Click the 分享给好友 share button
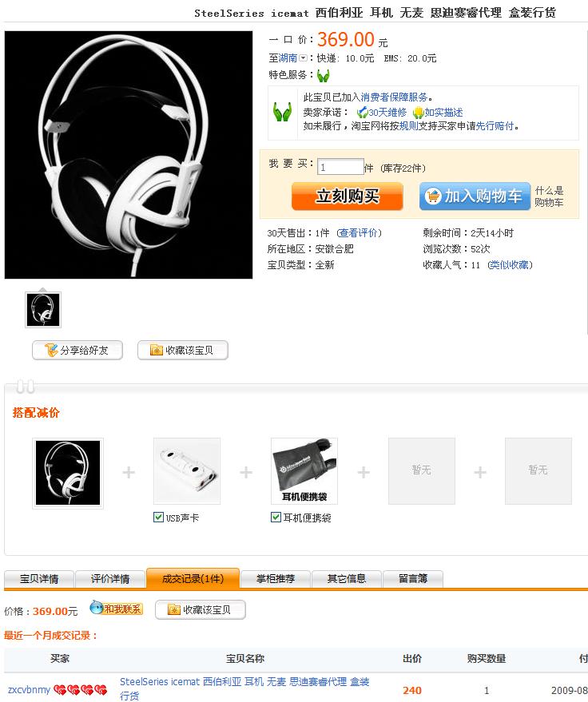This screenshot has width=588, height=702. tap(77, 350)
